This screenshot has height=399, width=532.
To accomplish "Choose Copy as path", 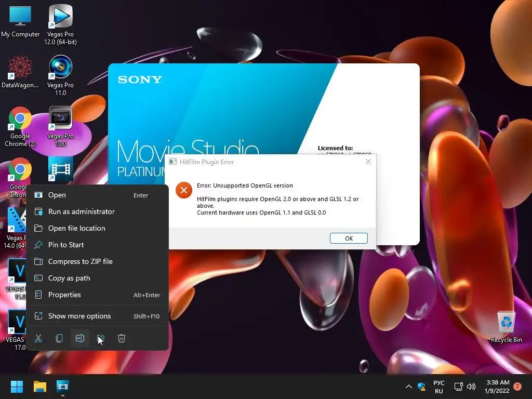I will [97, 278].
